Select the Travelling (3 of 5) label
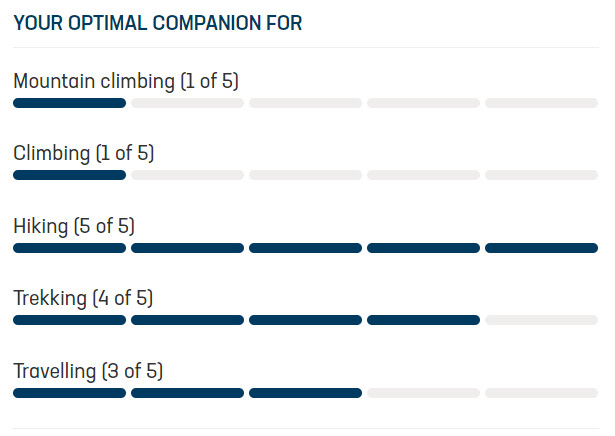The image size is (615, 436). [88, 371]
